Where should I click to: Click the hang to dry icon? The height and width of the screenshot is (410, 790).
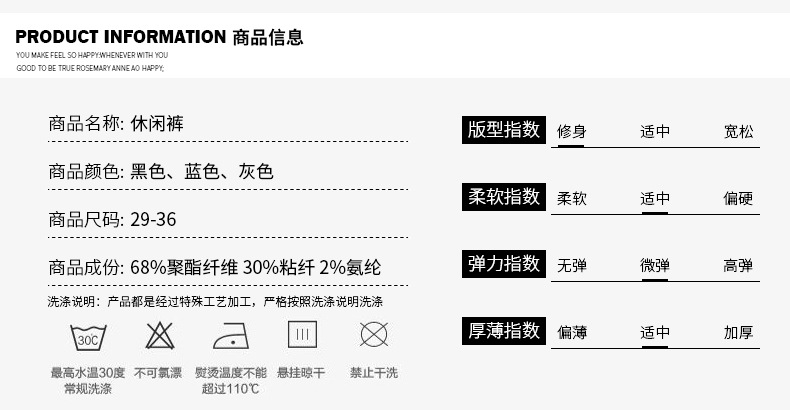pyautogui.click(x=302, y=335)
